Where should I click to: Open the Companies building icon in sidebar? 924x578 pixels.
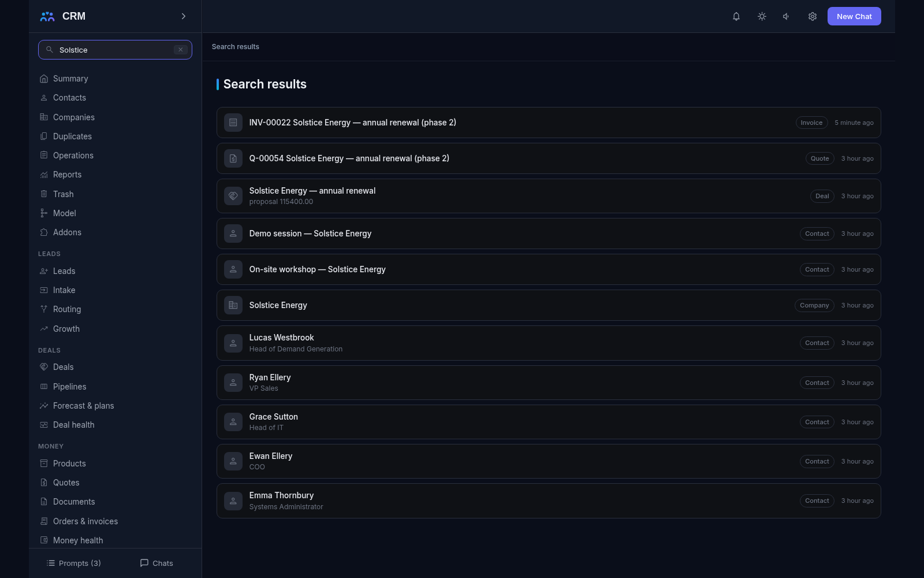pos(44,117)
